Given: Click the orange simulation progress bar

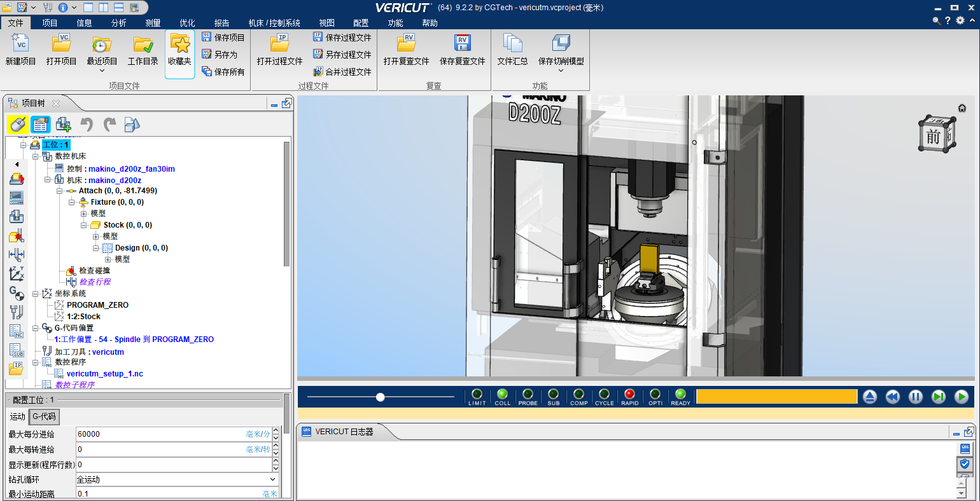Looking at the screenshot, I should click(x=777, y=397).
